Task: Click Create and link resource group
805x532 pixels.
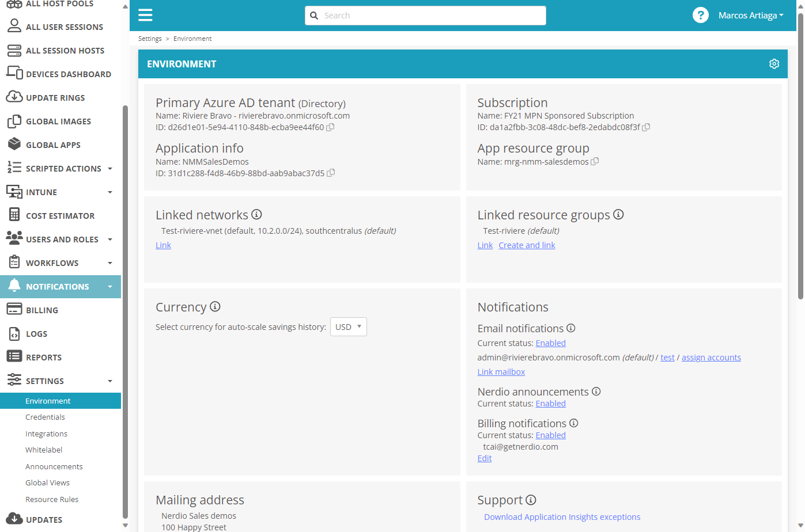Action: [x=527, y=245]
